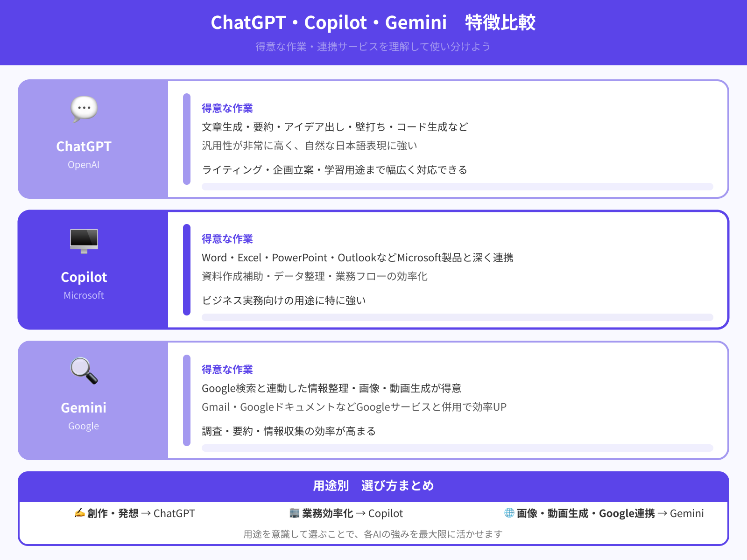Click the OpenAI label under ChatGPT
Screen dimensions: 747x560
[84, 165]
